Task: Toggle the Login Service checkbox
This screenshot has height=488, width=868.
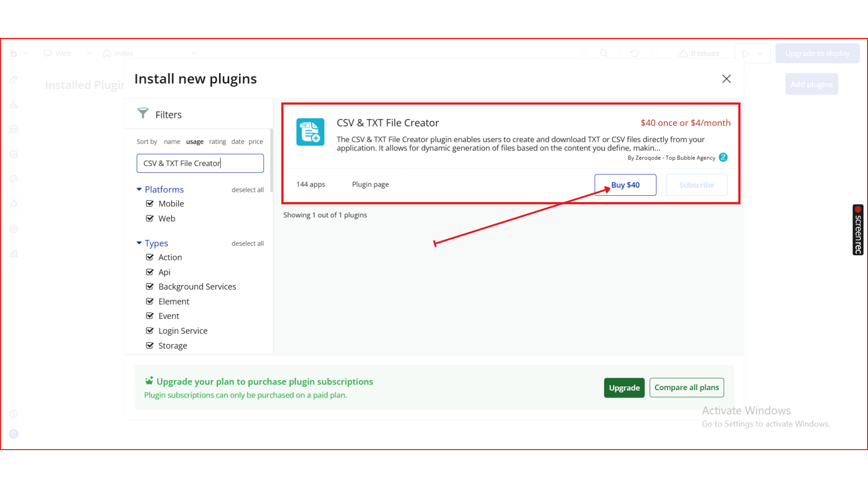Action: (150, 331)
